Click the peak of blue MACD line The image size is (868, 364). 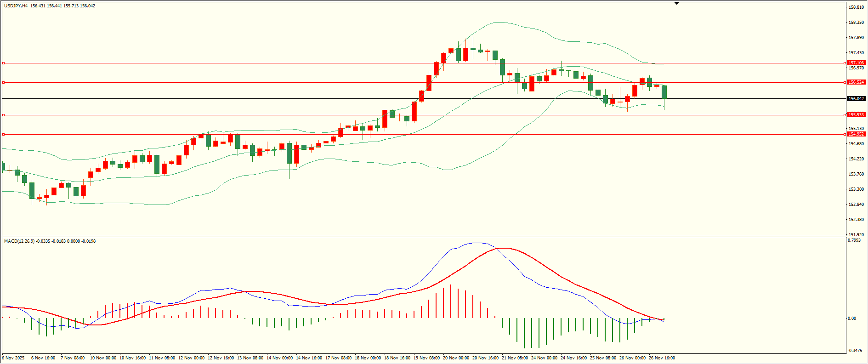pos(477,243)
